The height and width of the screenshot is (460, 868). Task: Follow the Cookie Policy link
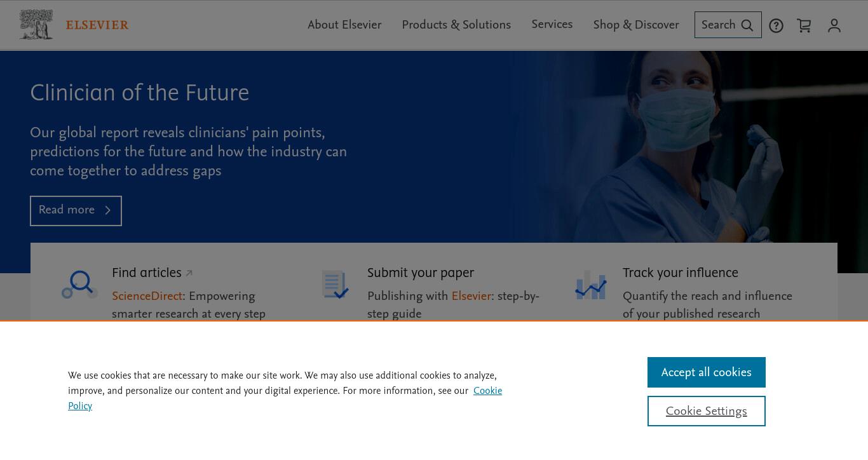pyautogui.click(x=487, y=391)
